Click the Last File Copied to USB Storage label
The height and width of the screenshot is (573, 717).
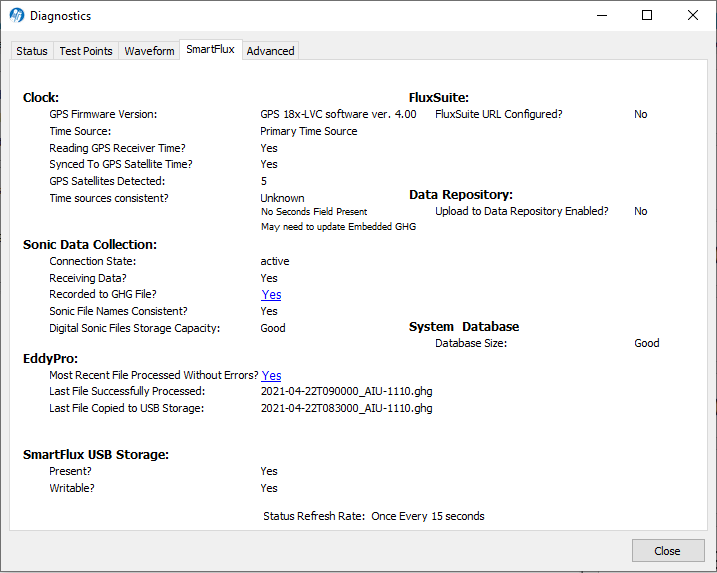click(127, 408)
